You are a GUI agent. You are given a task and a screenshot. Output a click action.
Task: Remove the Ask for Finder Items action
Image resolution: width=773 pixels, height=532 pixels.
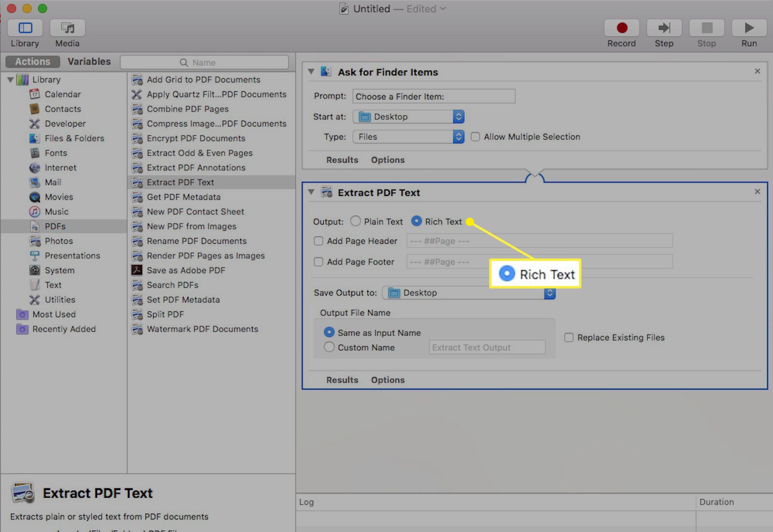(758, 71)
